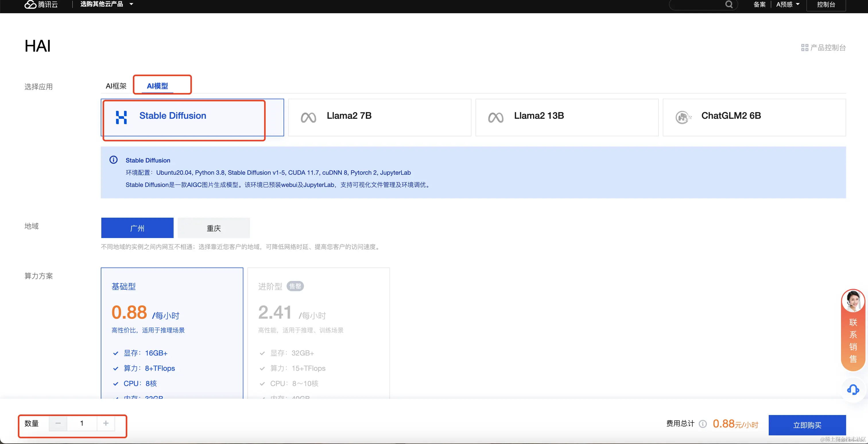Select the Chongqing region option
868x444 pixels.
coord(214,228)
